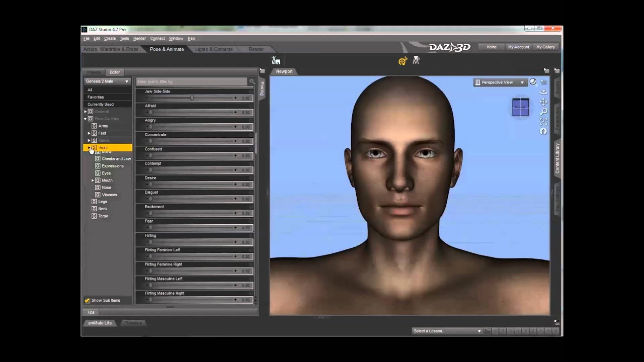This screenshot has height=362, width=644.
Task: Click the G group icon beside Legs
Action: [94, 202]
